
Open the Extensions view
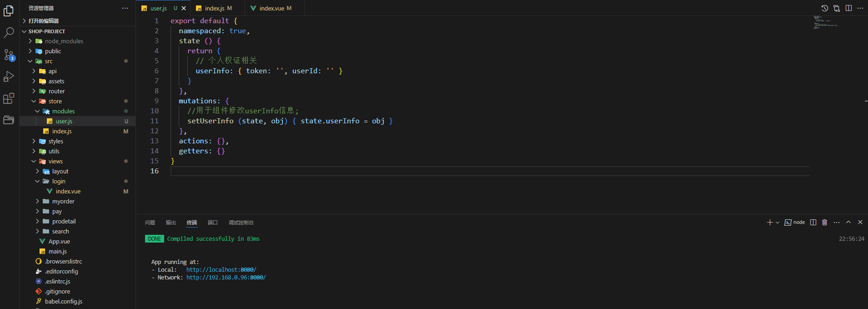coord(9,98)
